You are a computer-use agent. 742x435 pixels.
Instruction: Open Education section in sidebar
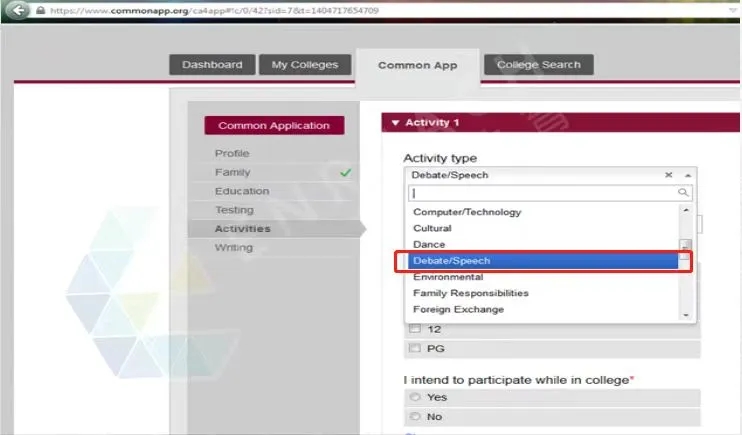242,191
